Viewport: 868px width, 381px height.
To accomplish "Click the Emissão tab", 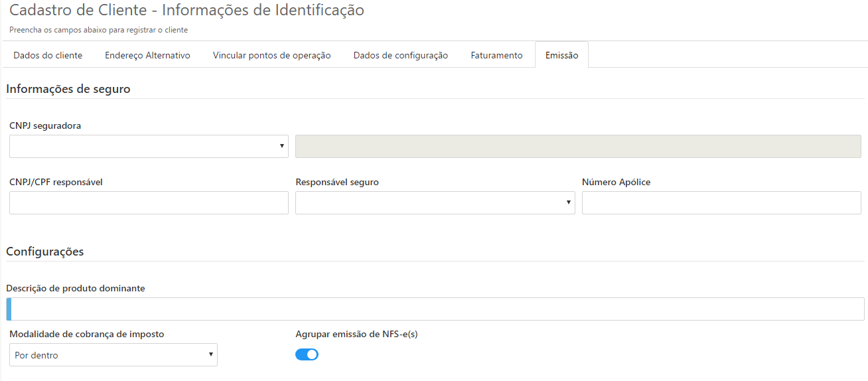I will [561, 55].
